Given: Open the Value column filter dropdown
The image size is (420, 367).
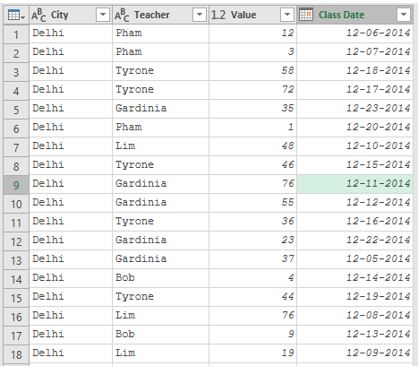Looking at the screenshot, I should [x=287, y=15].
